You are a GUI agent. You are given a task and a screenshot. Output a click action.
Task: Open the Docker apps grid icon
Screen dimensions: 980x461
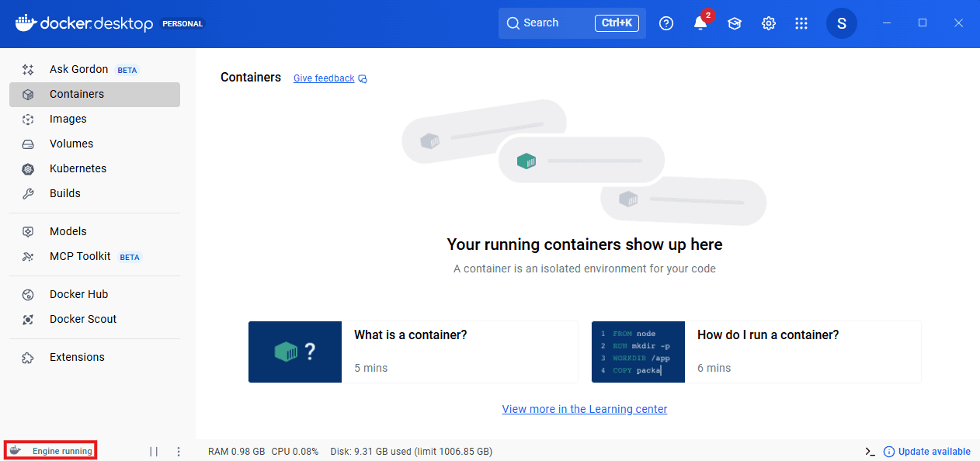[x=801, y=23]
